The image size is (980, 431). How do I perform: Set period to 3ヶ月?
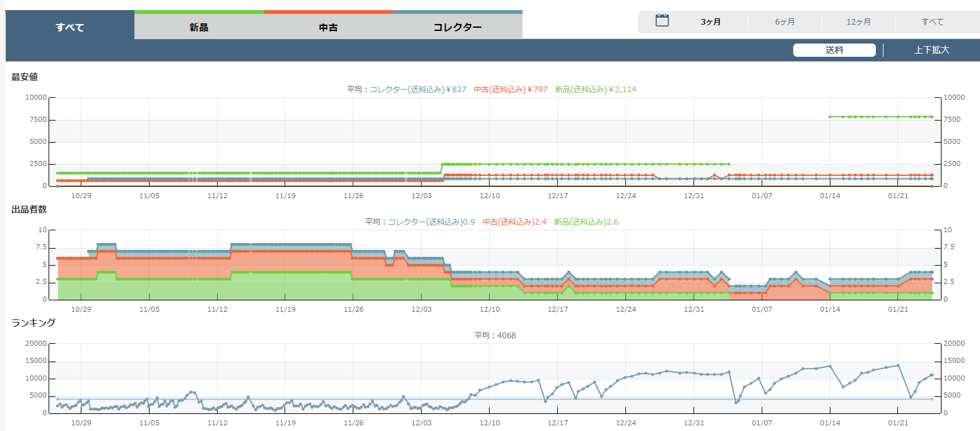711,22
